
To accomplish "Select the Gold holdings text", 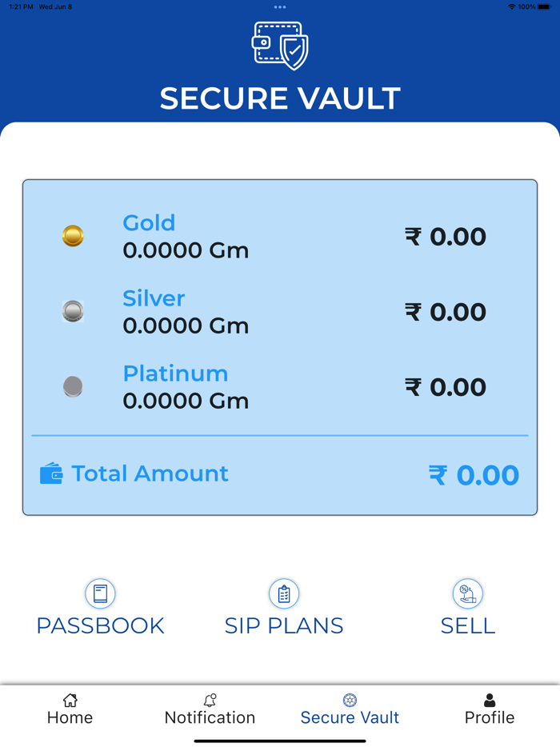I will click(x=186, y=237).
